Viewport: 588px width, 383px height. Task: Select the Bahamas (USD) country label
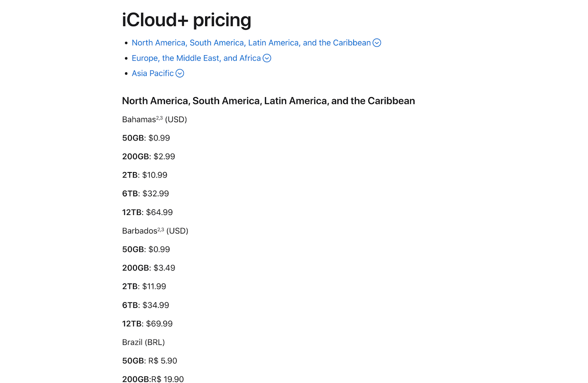(154, 119)
